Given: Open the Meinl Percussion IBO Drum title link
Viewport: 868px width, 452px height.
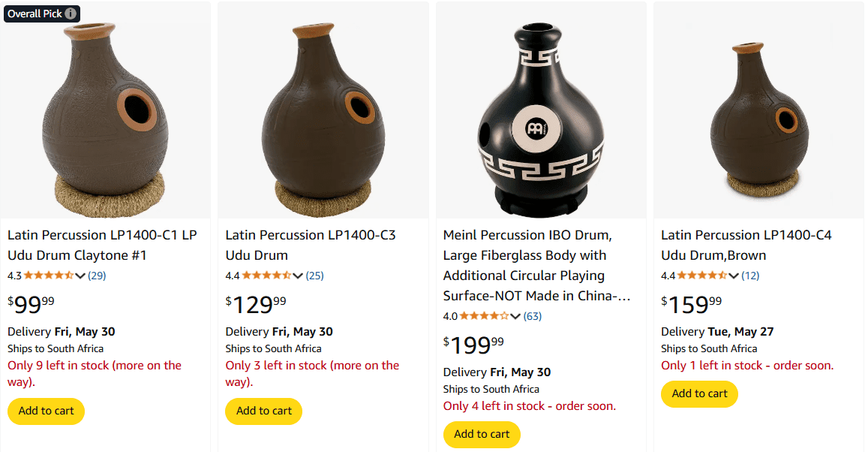Looking at the screenshot, I should [x=536, y=265].
